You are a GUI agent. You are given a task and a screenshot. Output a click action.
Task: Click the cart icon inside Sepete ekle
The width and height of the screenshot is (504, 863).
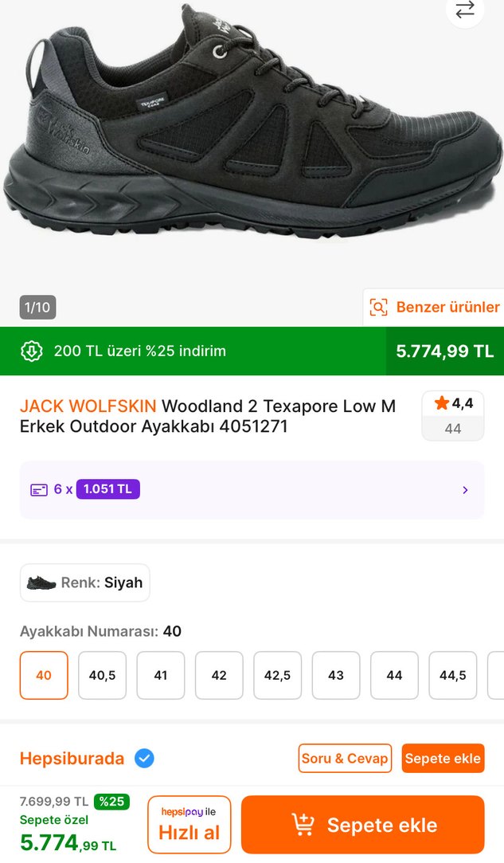304,825
